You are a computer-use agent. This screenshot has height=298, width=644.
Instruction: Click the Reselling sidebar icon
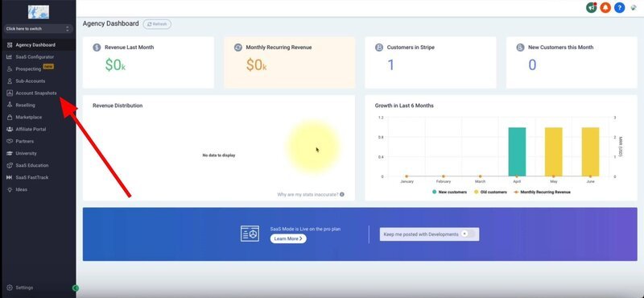10,105
